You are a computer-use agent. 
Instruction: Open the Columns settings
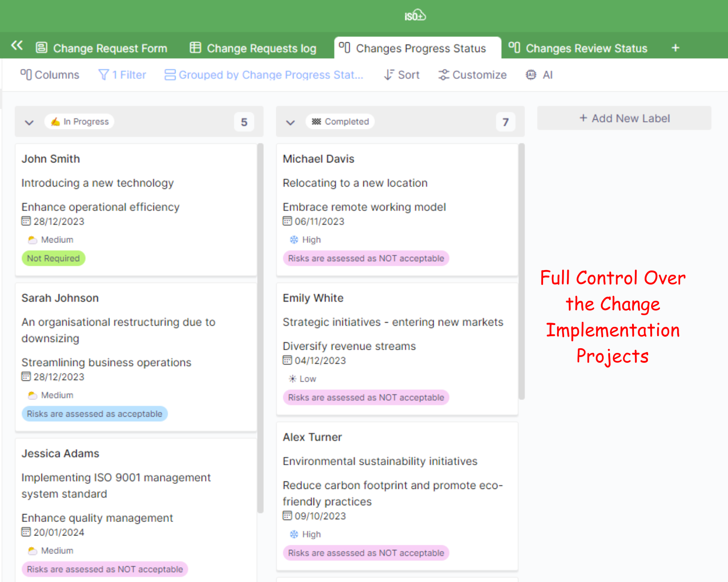50,75
